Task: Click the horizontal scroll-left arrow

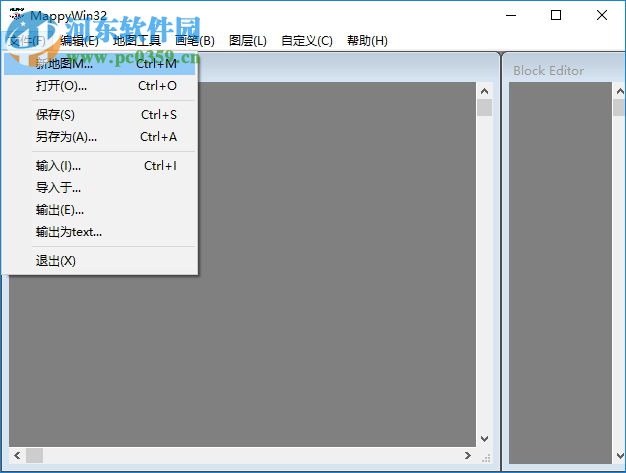Action: point(17,455)
